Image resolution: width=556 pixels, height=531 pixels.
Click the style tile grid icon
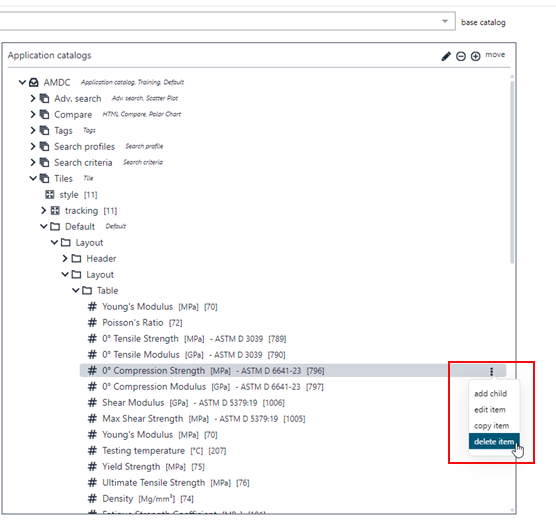(x=50, y=194)
